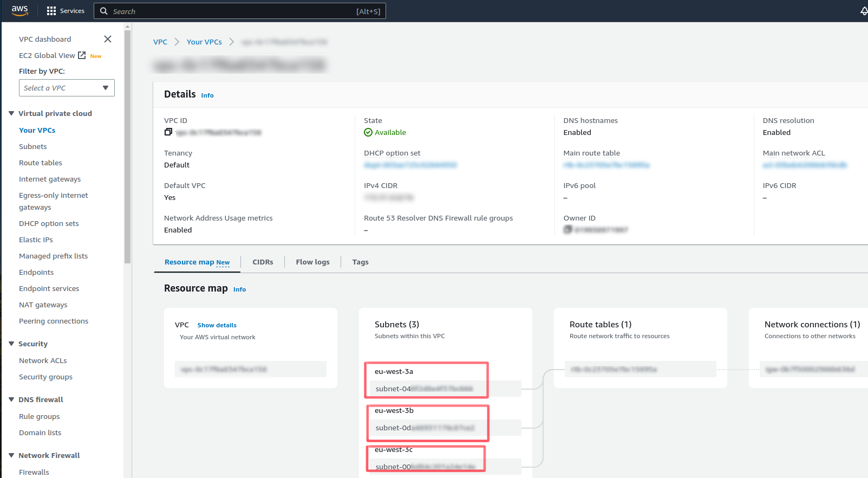Click the Your VPCs breadcrumb link
The width and height of the screenshot is (868, 478).
204,42
